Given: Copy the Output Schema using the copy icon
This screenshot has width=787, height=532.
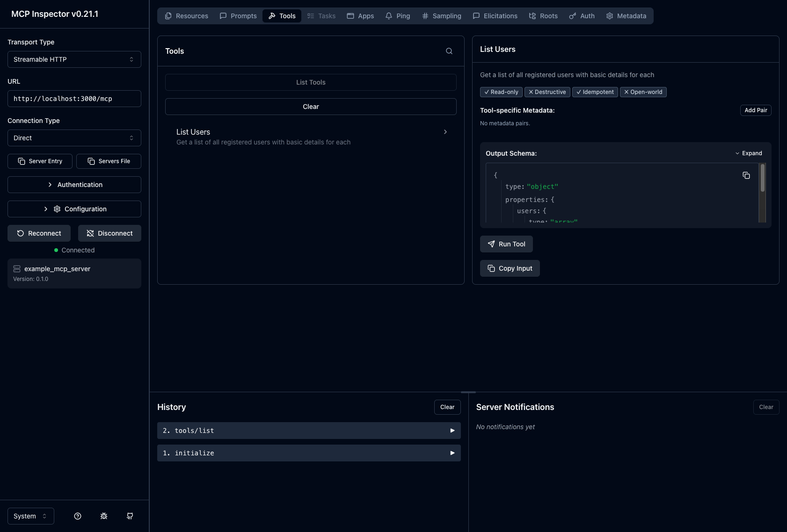Looking at the screenshot, I should pos(746,175).
